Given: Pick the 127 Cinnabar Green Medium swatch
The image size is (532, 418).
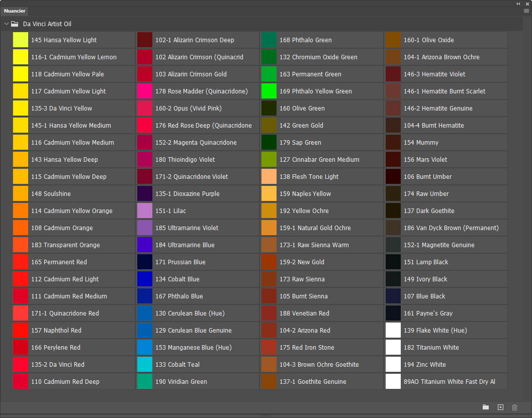Looking at the screenshot, I should pyautogui.click(x=269, y=160).
